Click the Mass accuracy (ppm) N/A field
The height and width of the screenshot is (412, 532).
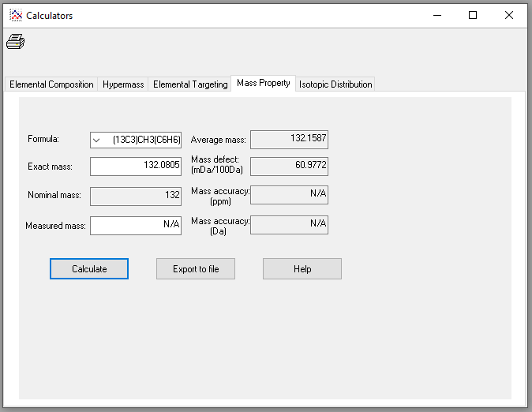coord(290,194)
